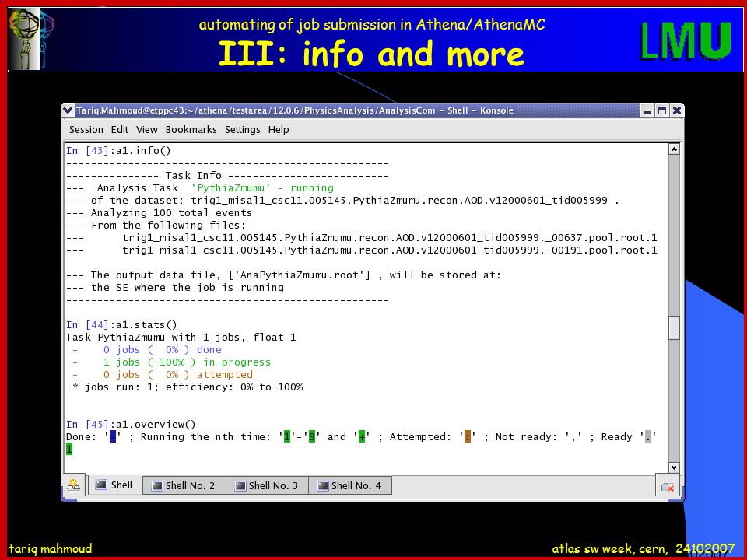The width and height of the screenshot is (747, 560).
Task: Open the Help menu
Action: [x=279, y=130]
